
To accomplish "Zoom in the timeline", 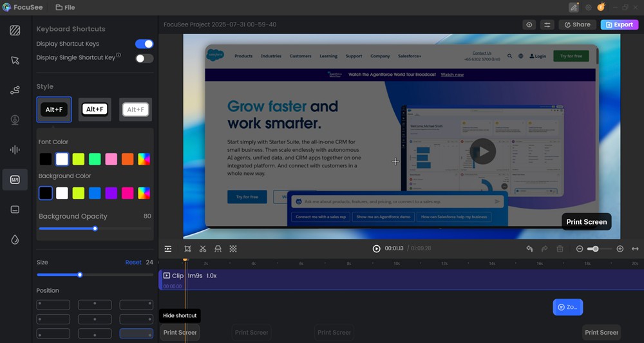I will pos(620,248).
